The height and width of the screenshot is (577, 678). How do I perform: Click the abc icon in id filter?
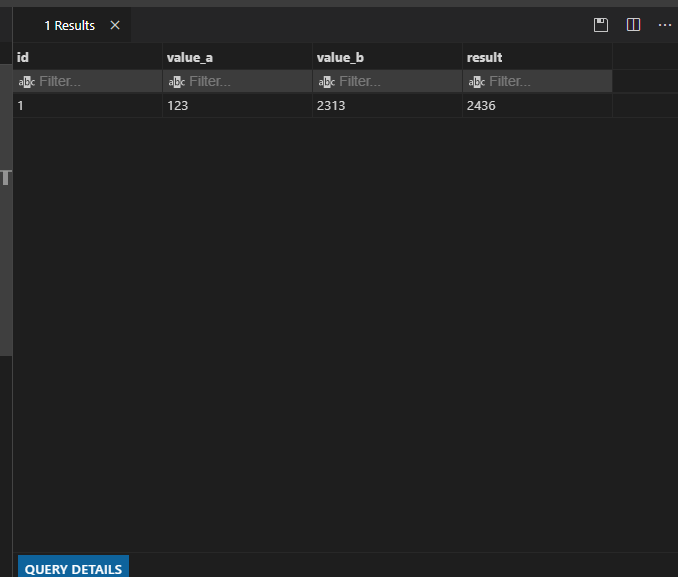(26, 81)
